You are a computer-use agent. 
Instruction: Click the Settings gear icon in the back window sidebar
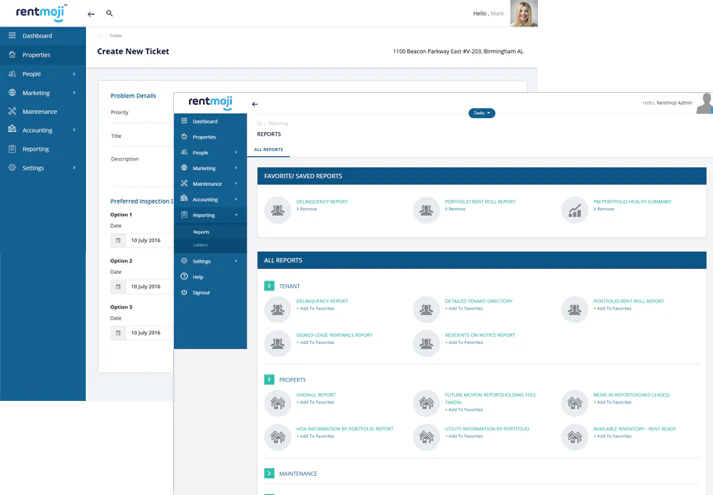click(x=12, y=167)
